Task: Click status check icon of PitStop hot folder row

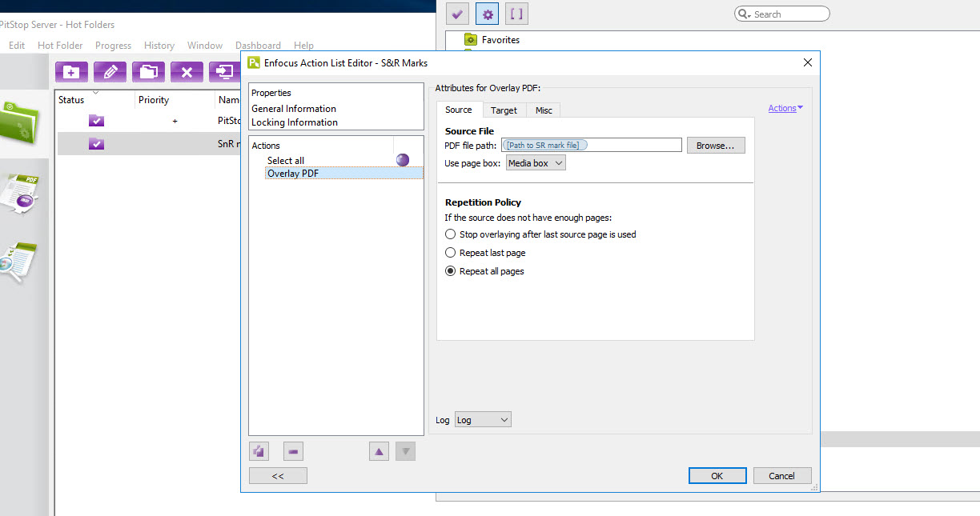Action: 96,121
